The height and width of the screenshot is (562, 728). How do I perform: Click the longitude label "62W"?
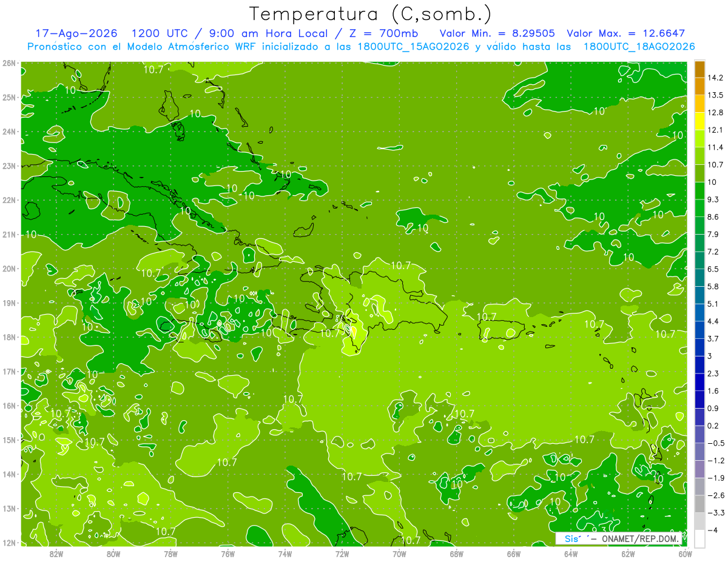[628, 554]
